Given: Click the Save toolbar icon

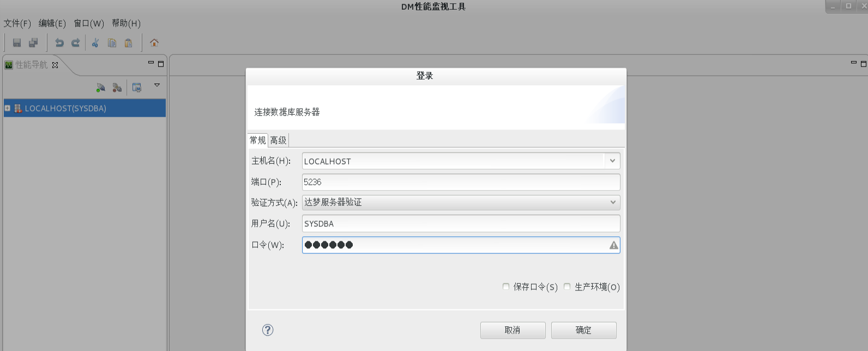Looking at the screenshot, I should pos(17,43).
